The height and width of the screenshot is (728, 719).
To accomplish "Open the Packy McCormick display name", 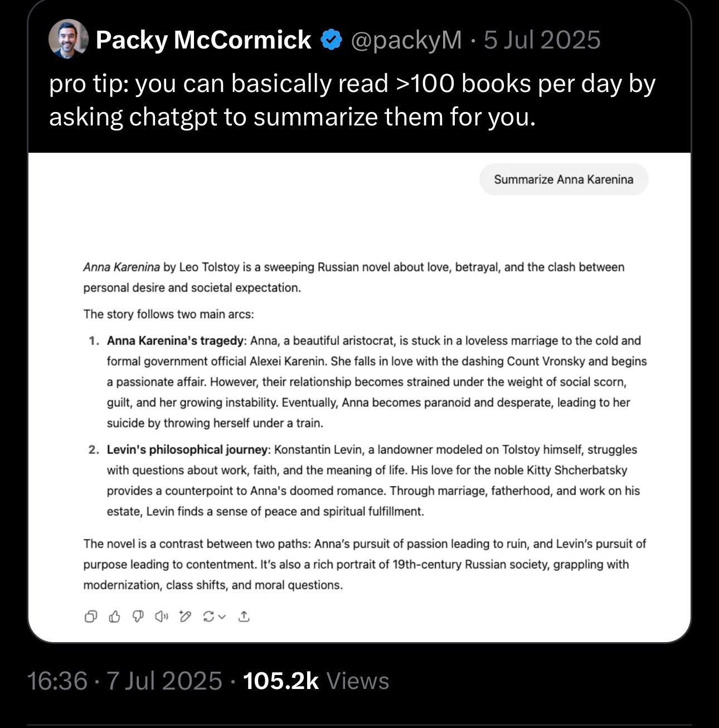I will 203,40.
